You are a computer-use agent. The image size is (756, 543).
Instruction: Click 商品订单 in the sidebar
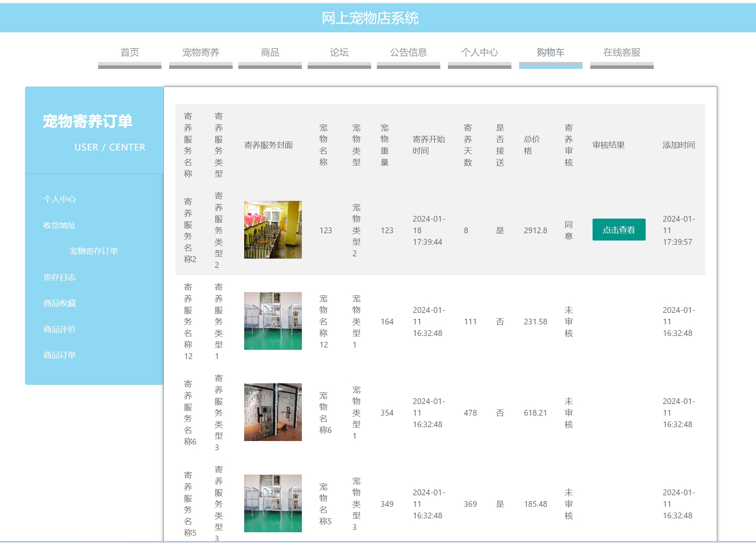click(x=60, y=355)
